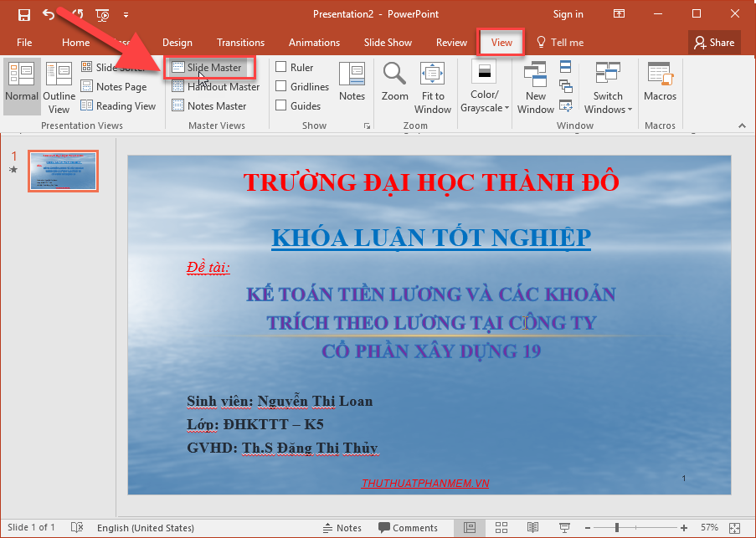The height and width of the screenshot is (538, 756).
Task: Open the File tab
Action: (24, 43)
